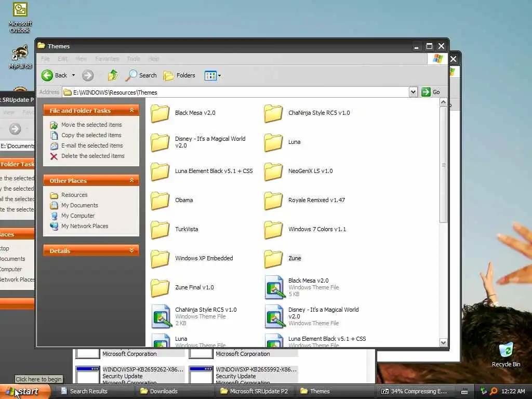The image size is (532, 399).
Task: Go to My Documents in Other Places
Action: (74, 205)
